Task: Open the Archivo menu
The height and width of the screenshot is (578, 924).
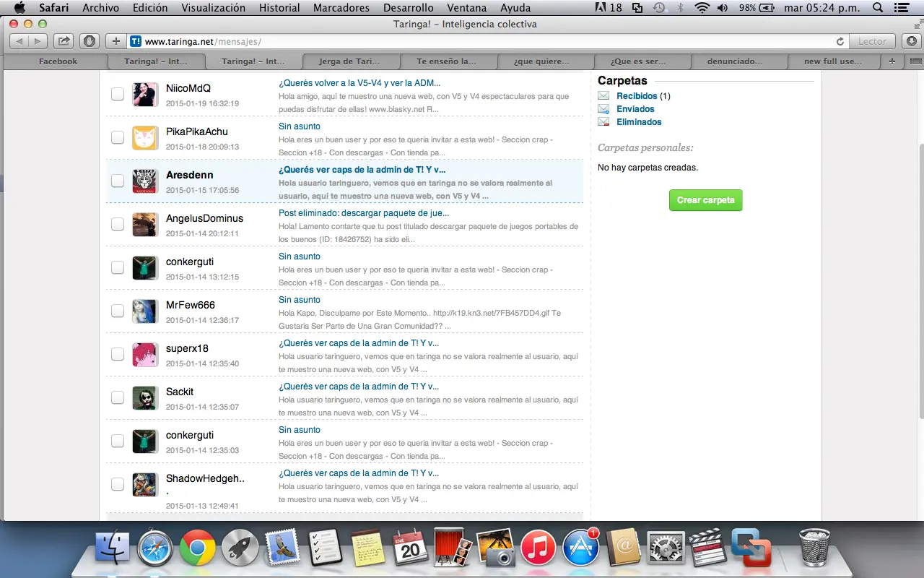Action: point(101,8)
